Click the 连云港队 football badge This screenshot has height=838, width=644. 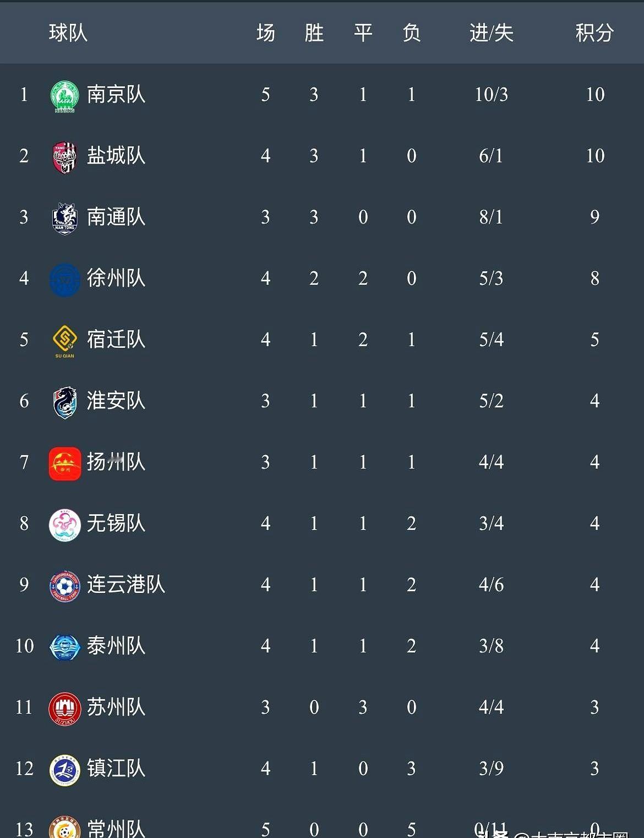pyautogui.click(x=65, y=586)
